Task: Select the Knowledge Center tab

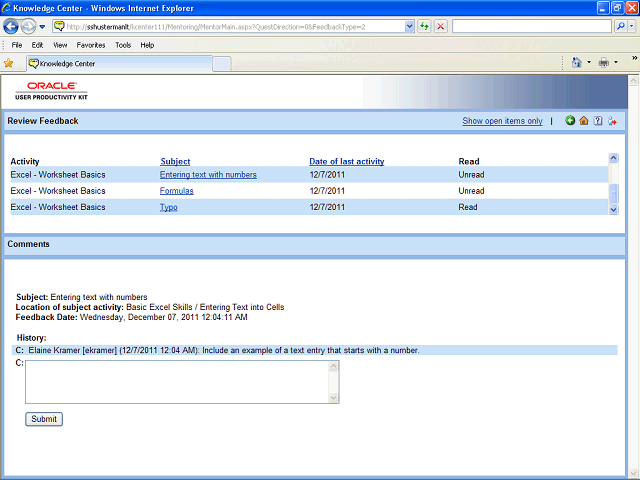Action: pos(120,64)
